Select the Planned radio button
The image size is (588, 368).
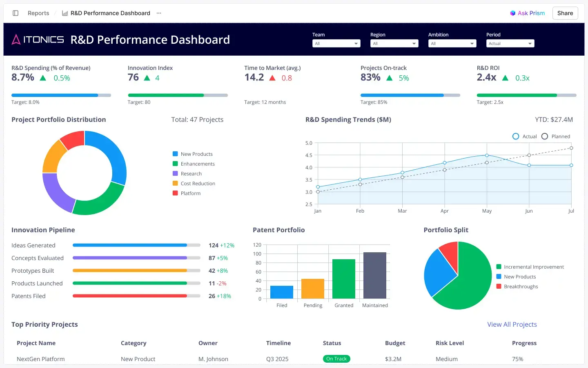tap(545, 136)
